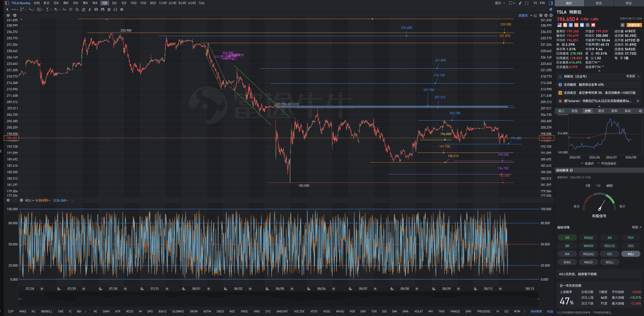The image size is (644, 316).
Task: Open side panel settings gear near 异动
Action: pyautogui.click(x=640, y=111)
